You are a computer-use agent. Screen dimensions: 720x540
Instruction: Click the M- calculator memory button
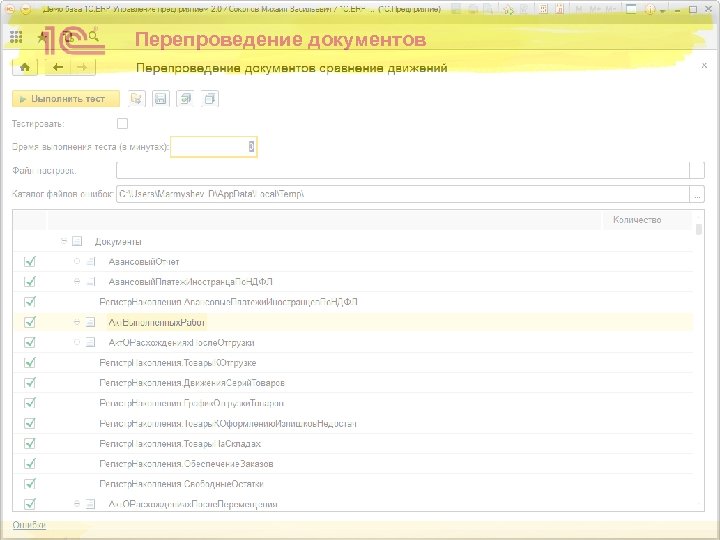coord(610,9)
